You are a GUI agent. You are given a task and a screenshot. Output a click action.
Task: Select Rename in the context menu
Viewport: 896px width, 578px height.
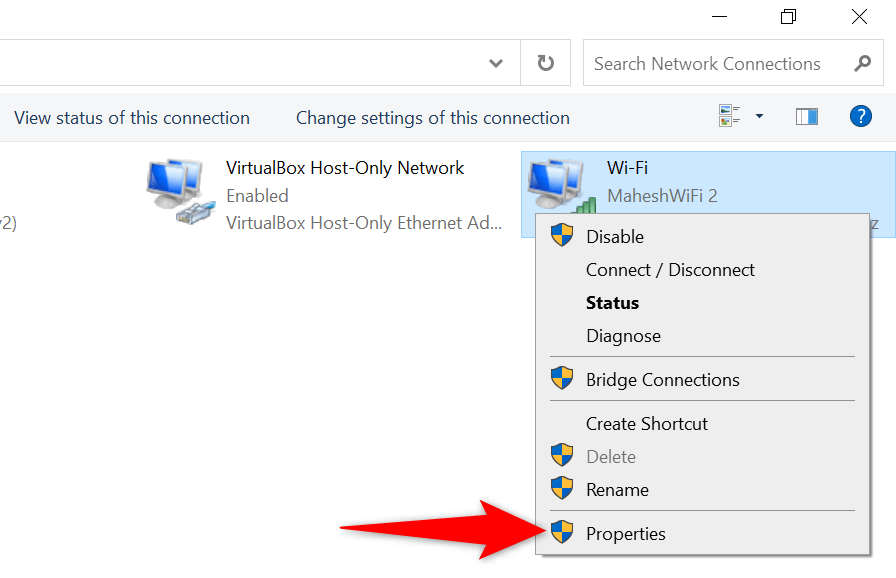pyautogui.click(x=617, y=490)
